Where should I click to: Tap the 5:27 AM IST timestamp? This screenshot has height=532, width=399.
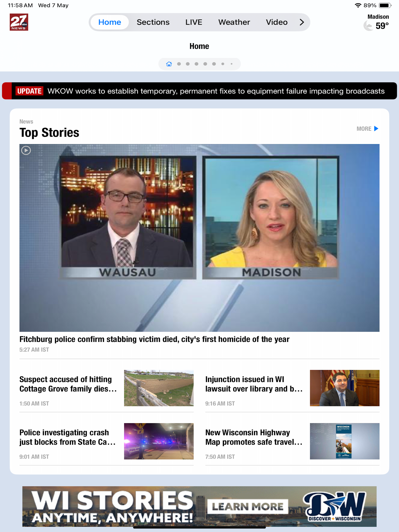point(34,350)
